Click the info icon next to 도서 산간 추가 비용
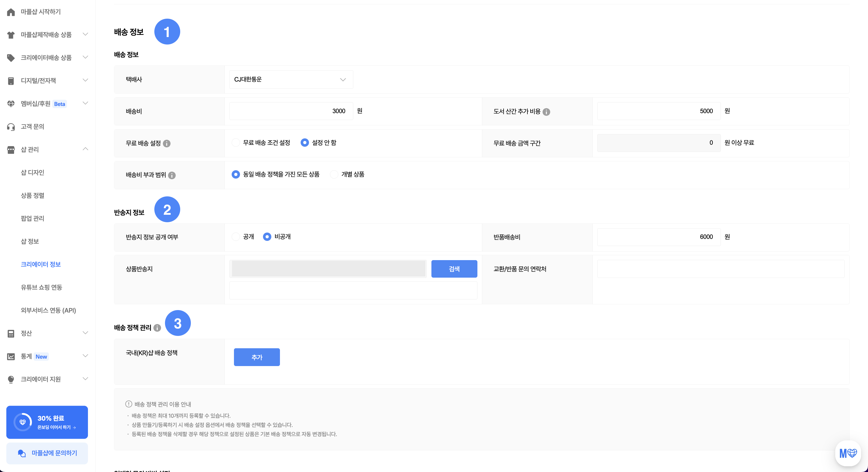Image resolution: width=868 pixels, height=472 pixels. [x=546, y=112]
